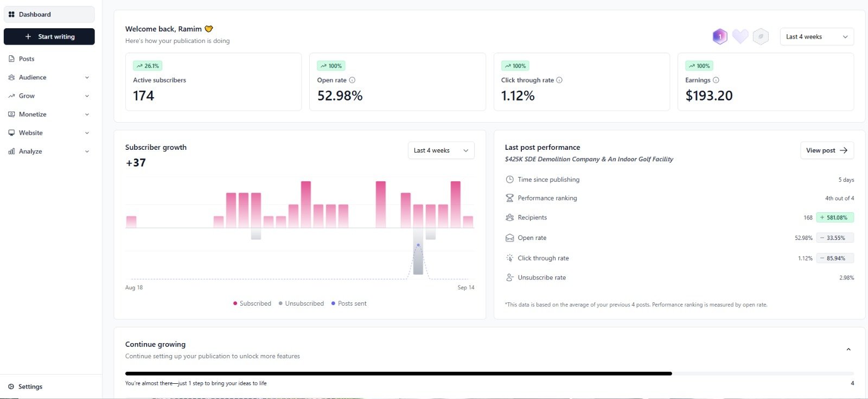
Task: Click the Active subscribers stat card
Action: point(213,82)
